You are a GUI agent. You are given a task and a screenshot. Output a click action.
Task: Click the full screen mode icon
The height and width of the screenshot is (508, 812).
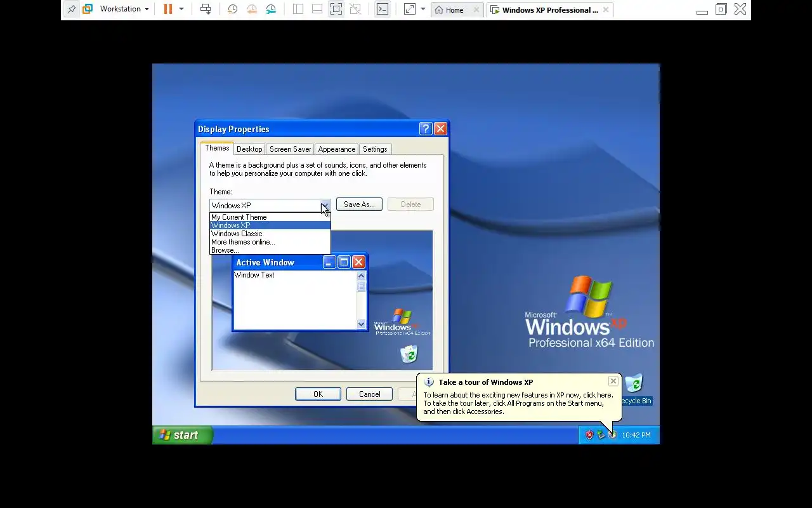tap(336, 10)
